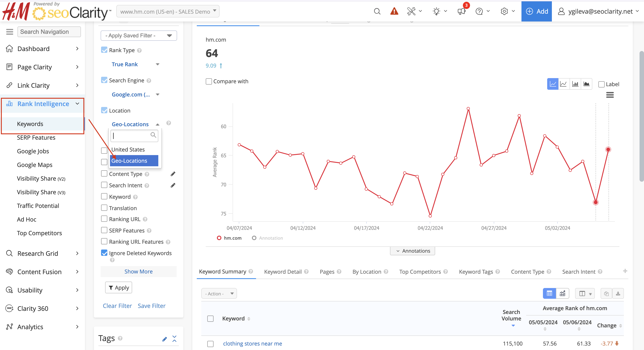The height and width of the screenshot is (350, 644).
Task: Open the search magnifier in the top bar
Action: 377,11
